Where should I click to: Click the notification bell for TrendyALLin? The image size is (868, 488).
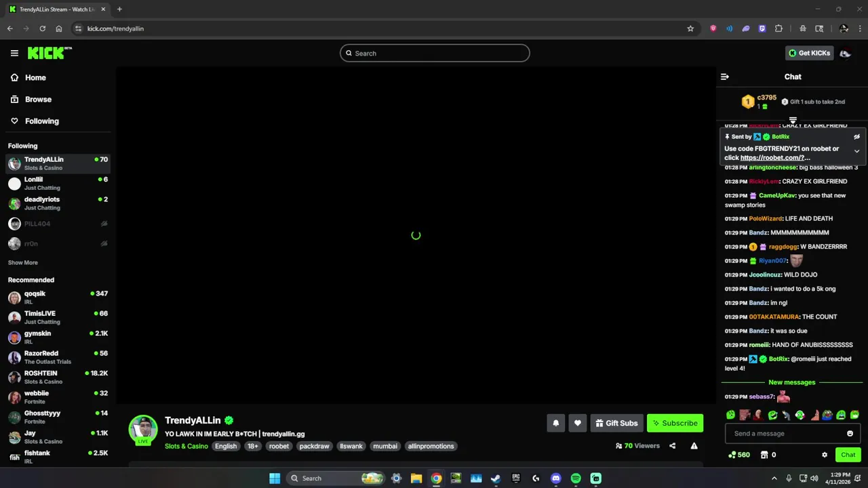(555, 423)
